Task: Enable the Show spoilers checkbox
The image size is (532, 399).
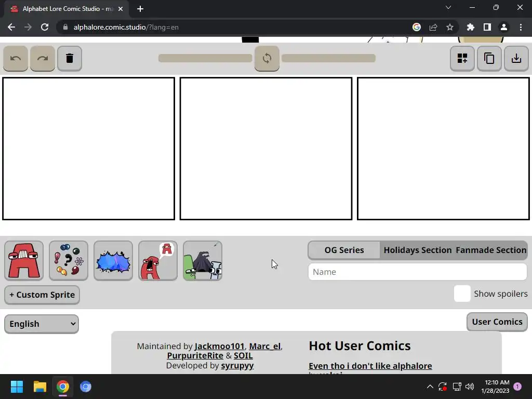Action: coord(462,294)
